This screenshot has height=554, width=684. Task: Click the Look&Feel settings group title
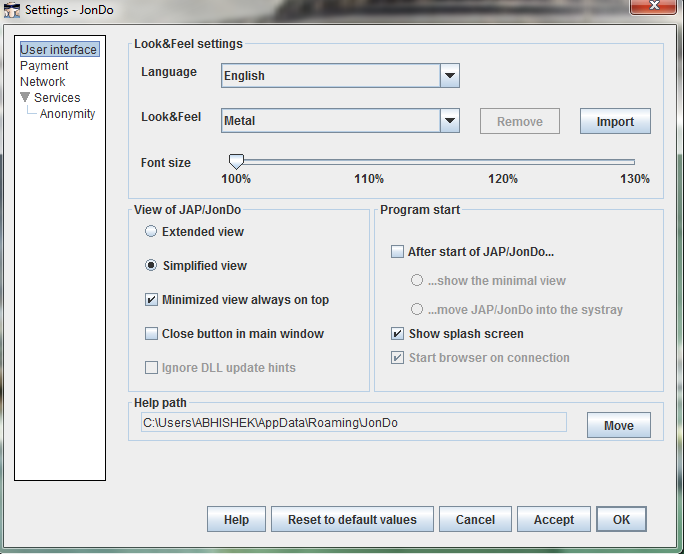click(188, 44)
